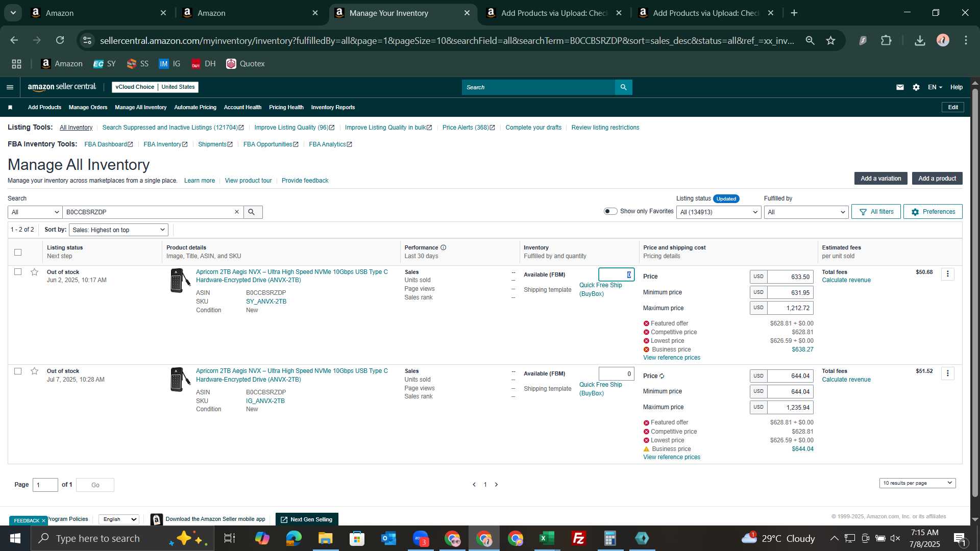
Task: Open the messages envelope icon
Action: tap(900, 87)
